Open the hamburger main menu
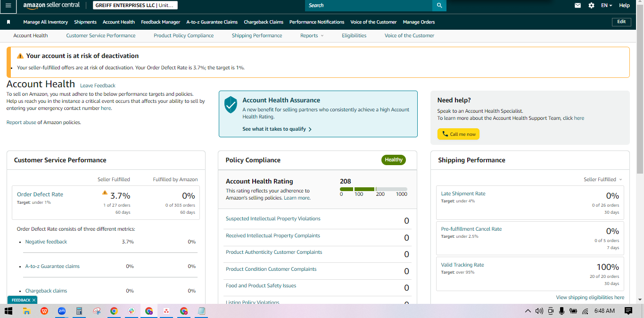 (x=8, y=5)
